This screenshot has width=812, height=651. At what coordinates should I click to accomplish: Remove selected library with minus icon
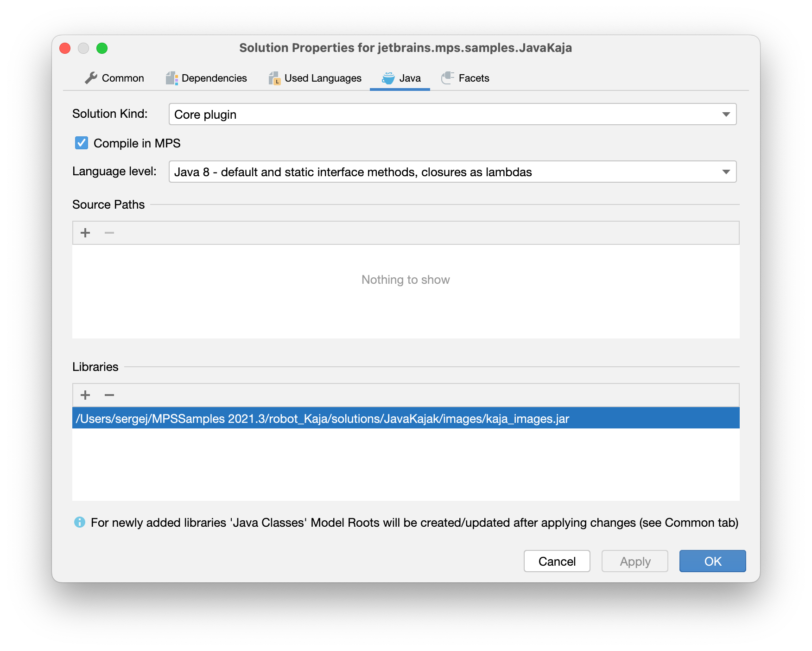click(109, 395)
